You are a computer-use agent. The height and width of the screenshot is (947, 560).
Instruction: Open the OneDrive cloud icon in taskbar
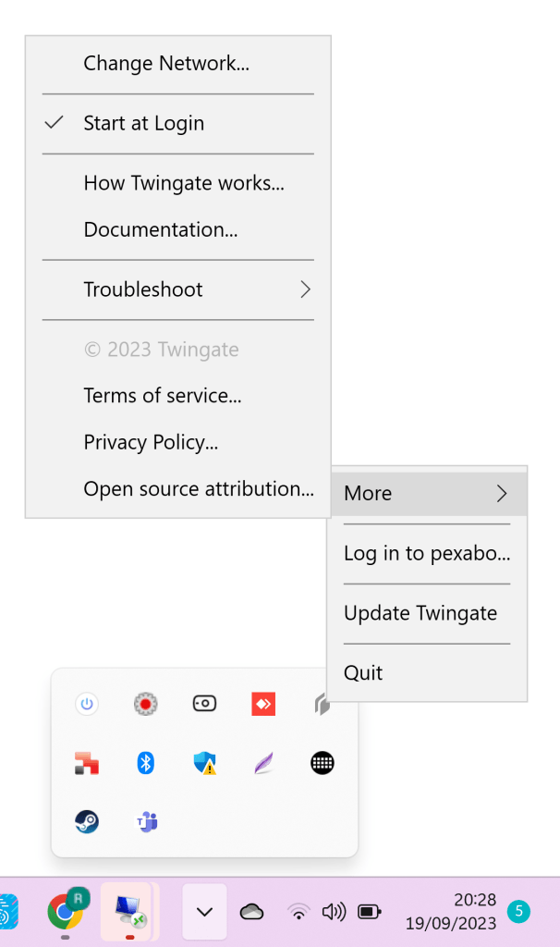(x=251, y=912)
